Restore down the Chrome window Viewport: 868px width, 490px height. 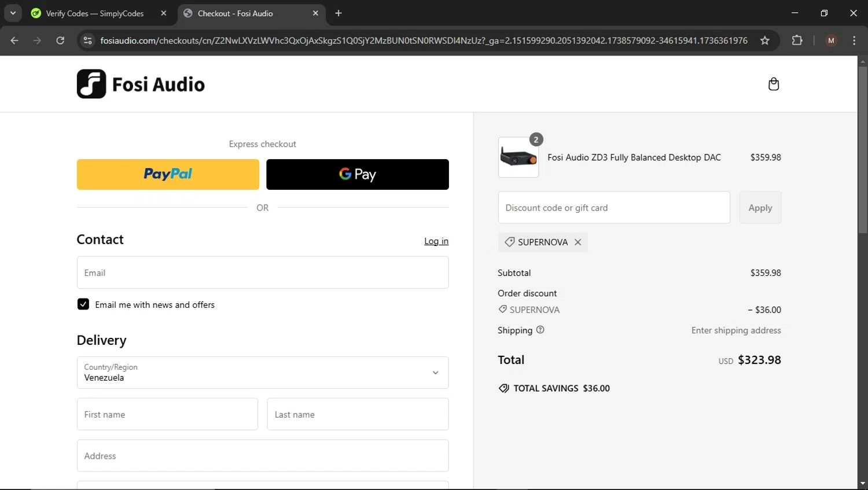pyautogui.click(x=824, y=13)
